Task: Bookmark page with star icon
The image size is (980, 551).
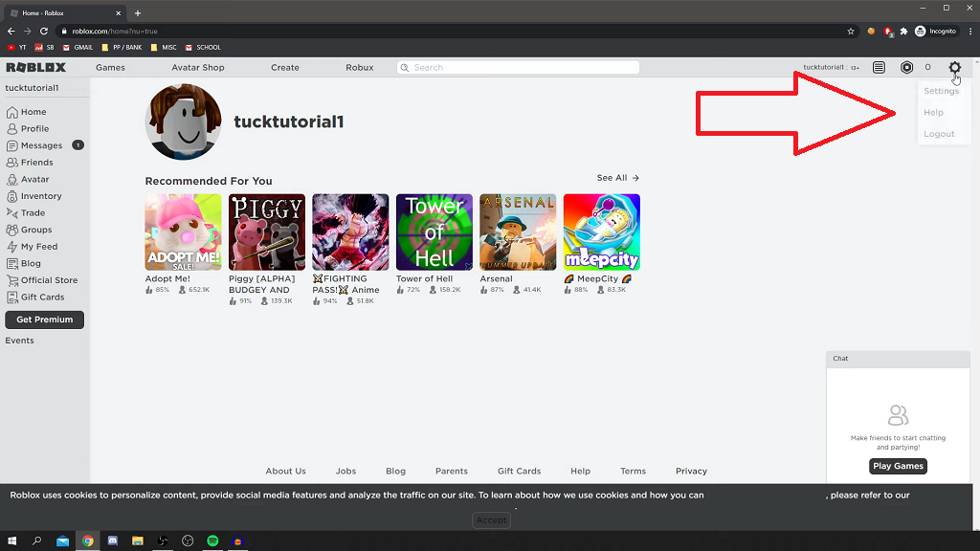Action: 851,32
